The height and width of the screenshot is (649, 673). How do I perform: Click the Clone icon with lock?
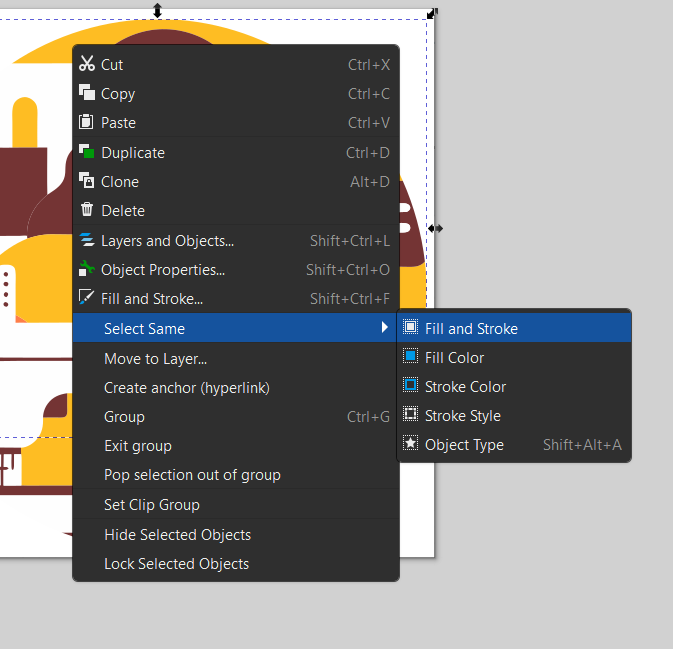tap(87, 180)
